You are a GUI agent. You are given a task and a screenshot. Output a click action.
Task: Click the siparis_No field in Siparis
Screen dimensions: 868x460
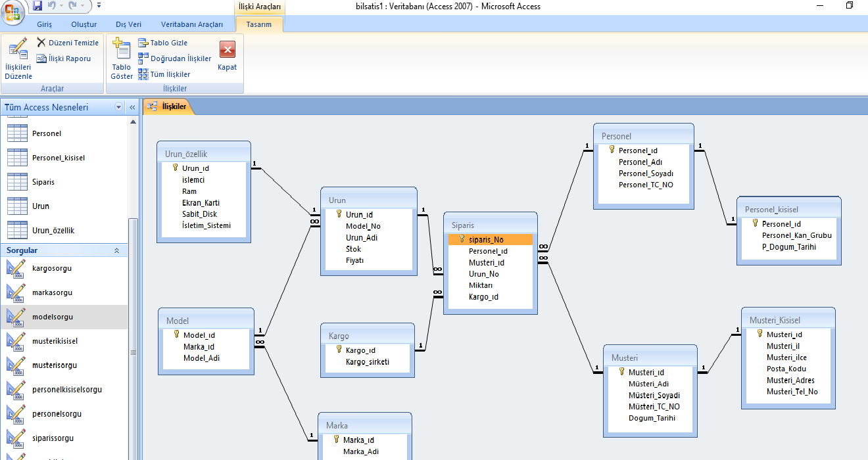point(487,239)
